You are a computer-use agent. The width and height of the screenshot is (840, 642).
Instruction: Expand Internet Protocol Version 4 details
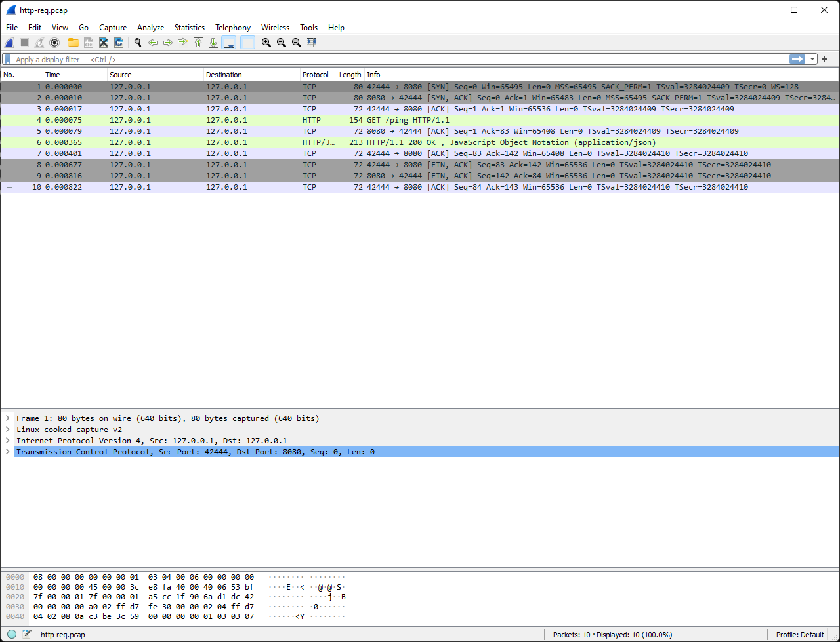pos(8,441)
